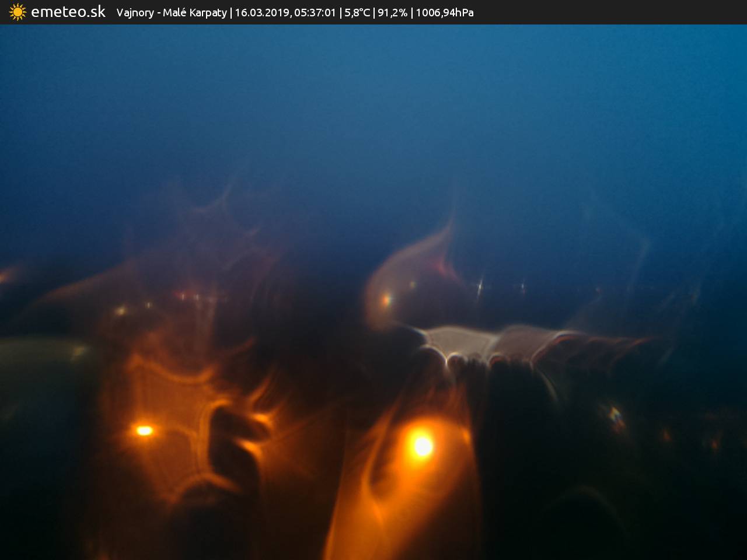Click the clear blue sky area at top
Image resolution: width=747 pixels, height=560 pixels.
click(373, 87)
